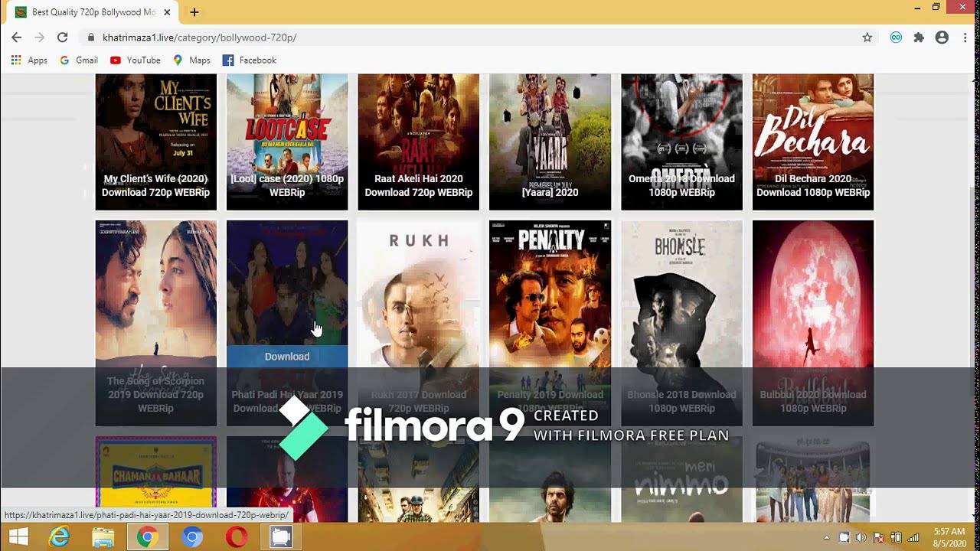Open the Chrome three-dot menu
This screenshot has height=551, width=980.
pos(966,37)
